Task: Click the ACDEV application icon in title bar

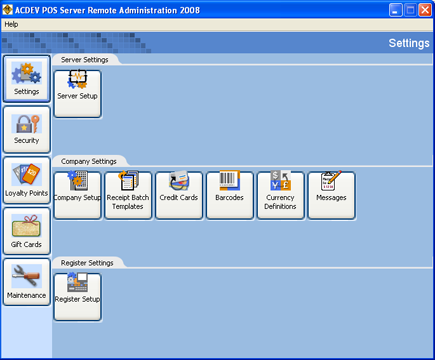Action: [7, 10]
